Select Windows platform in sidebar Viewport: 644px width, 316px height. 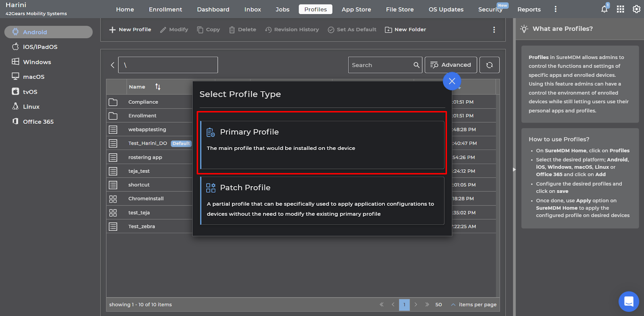(x=37, y=62)
